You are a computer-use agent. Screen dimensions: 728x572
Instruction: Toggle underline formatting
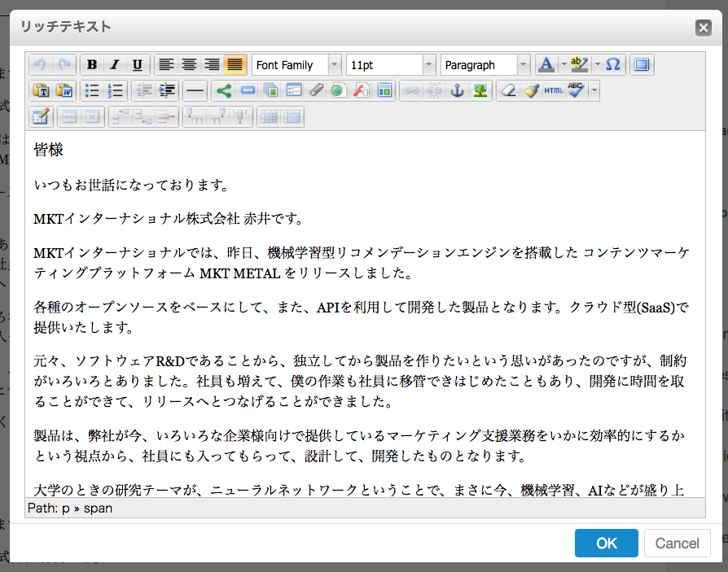pos(138,65)
